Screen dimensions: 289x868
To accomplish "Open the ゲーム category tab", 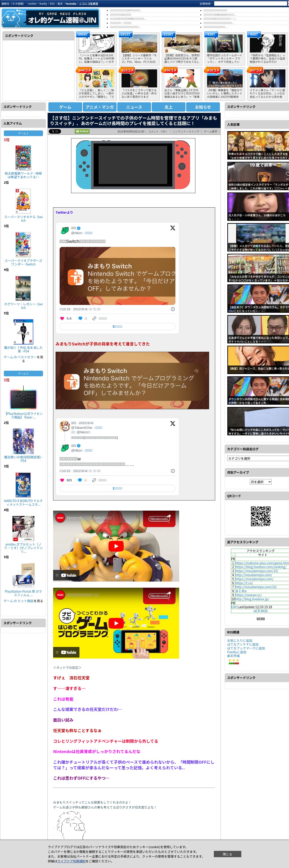I will point(65,107).
